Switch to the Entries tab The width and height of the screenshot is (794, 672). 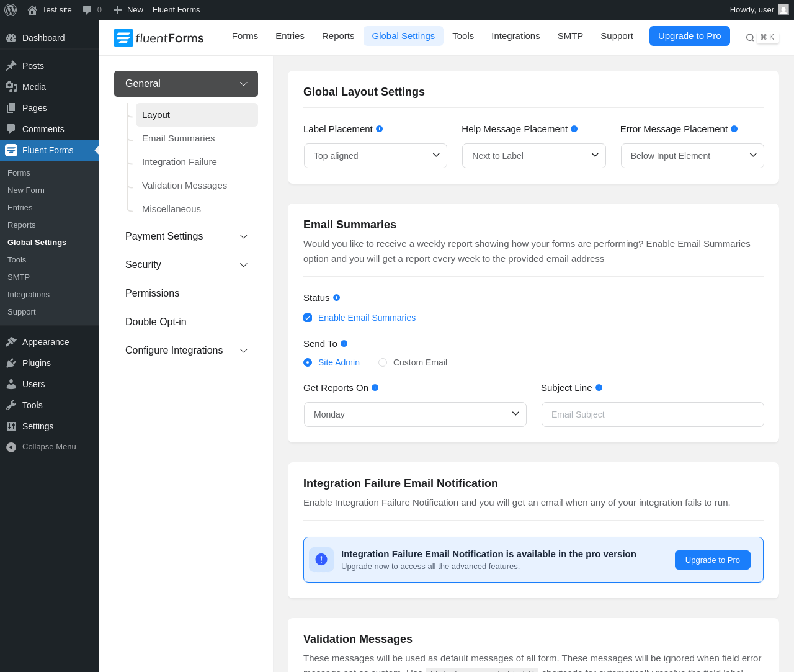point(290,36)
